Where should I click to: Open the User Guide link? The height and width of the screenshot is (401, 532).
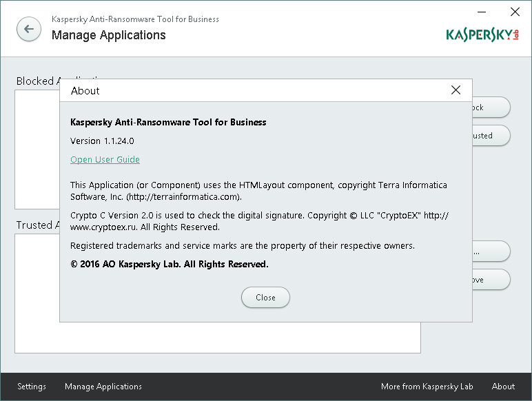coord(105,160)
